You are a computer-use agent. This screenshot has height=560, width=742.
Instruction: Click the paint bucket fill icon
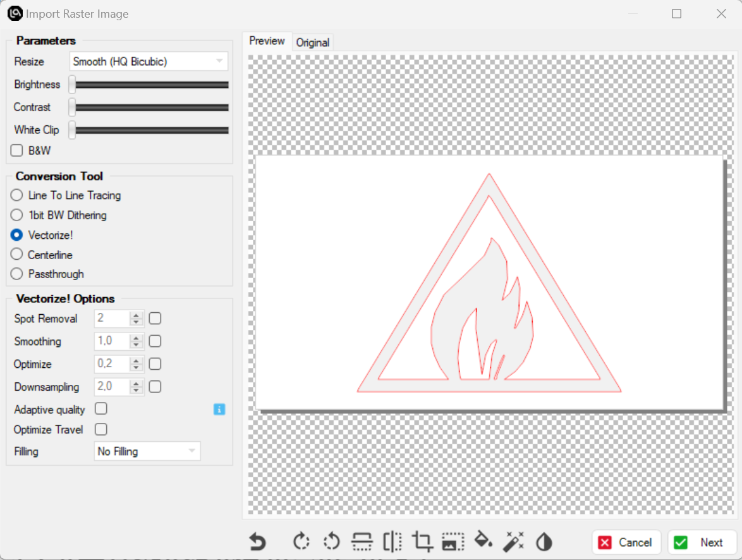483,542
